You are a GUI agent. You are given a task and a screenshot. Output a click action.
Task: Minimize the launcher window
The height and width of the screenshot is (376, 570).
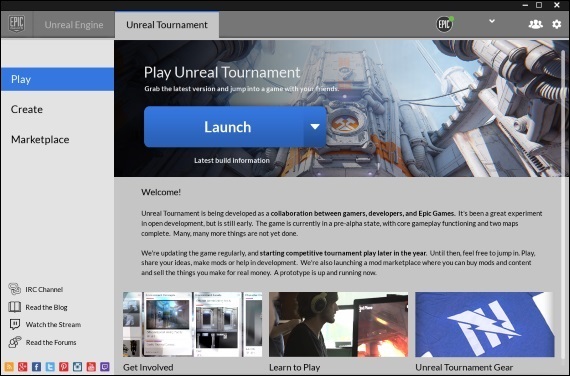[x=525, y=5]
